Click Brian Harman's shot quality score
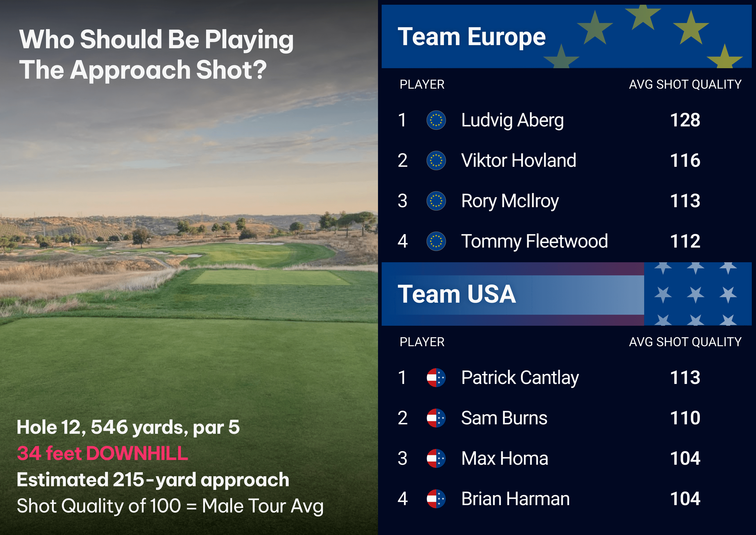This screenshot has height=535, width=756. tap(685, 499)
